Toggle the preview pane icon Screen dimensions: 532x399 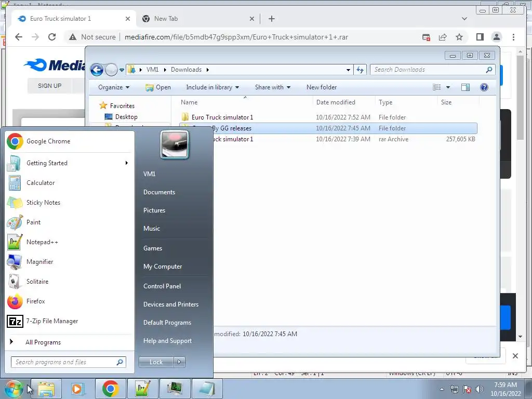465,87
